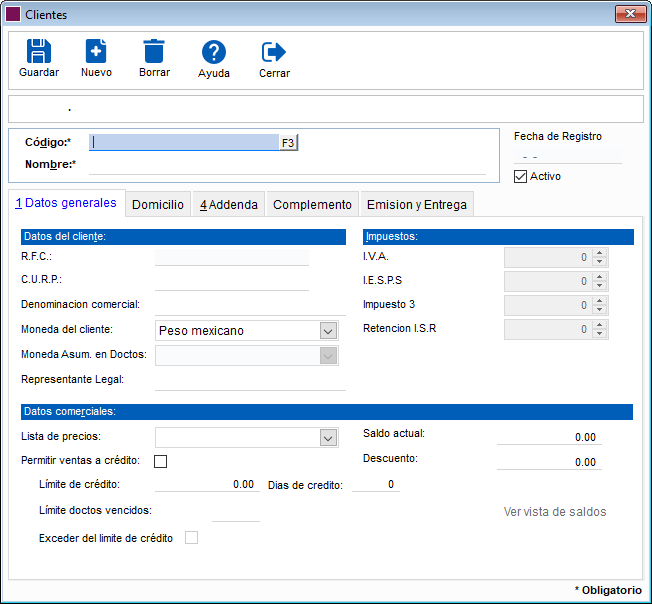Toggle Exceder del límite de crédito checkbox

coord(191,538)
